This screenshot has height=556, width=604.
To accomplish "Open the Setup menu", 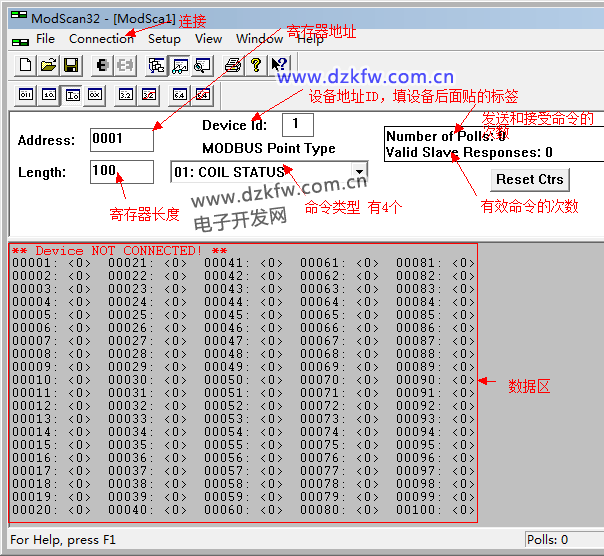I will click(x=164, y=39).
